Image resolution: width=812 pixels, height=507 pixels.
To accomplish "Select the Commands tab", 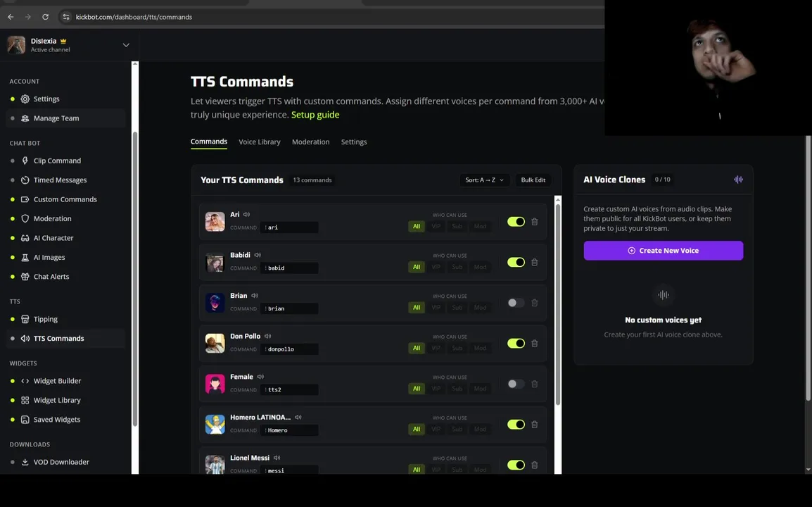I will (209, 142).
